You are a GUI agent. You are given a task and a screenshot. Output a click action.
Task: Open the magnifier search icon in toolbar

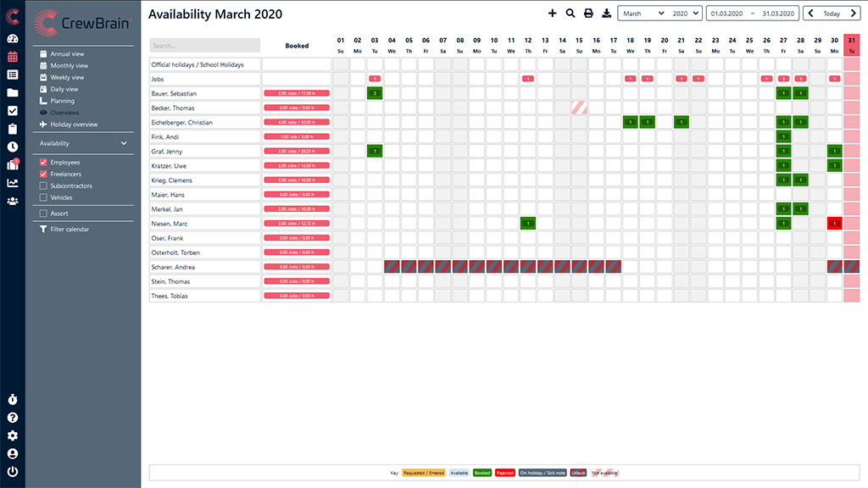coord(570,14)
